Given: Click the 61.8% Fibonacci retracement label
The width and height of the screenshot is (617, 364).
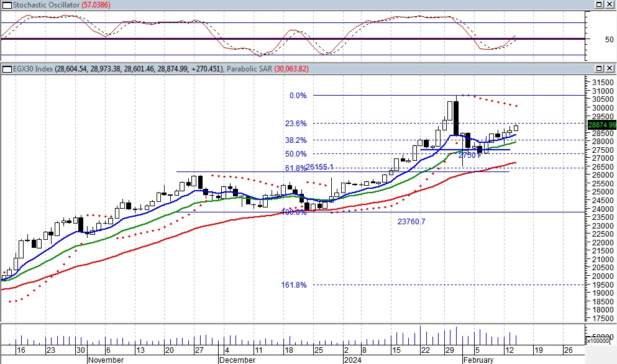Looking at the screenshot, I should pos(296,168).
